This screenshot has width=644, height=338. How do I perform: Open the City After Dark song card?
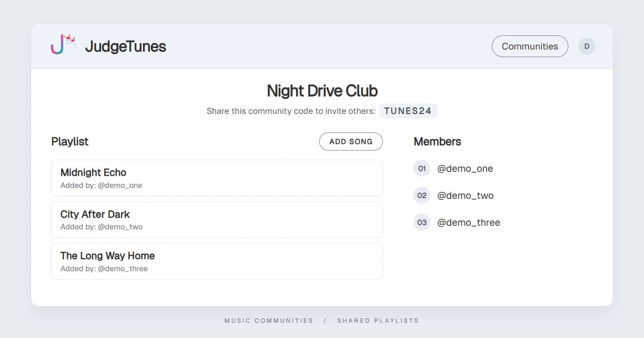click(x=217, y=220)
